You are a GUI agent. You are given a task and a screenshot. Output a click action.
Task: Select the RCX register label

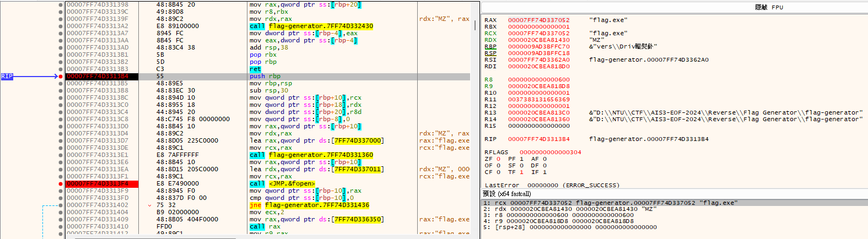(490, 34)
